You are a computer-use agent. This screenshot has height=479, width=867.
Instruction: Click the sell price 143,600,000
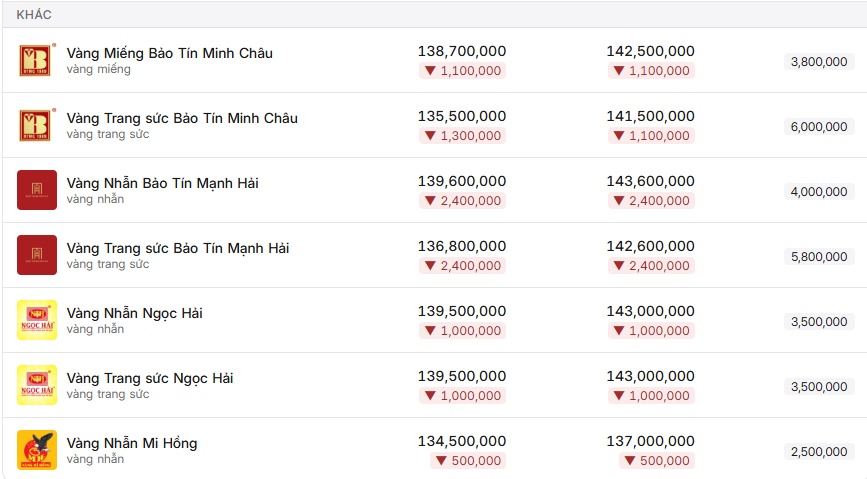click(x=650, y=181)
